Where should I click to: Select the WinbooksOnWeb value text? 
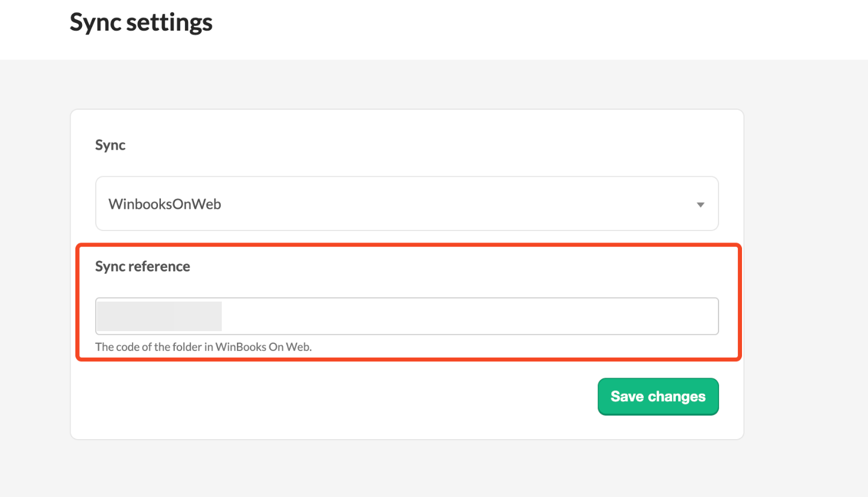pyautogui.click(x=165, y=204)
